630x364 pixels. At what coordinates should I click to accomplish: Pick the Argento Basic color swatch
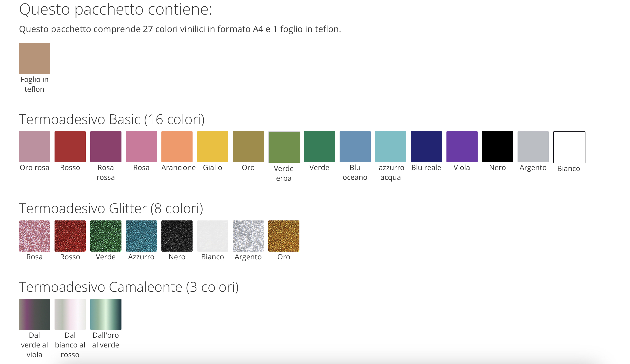533,147
